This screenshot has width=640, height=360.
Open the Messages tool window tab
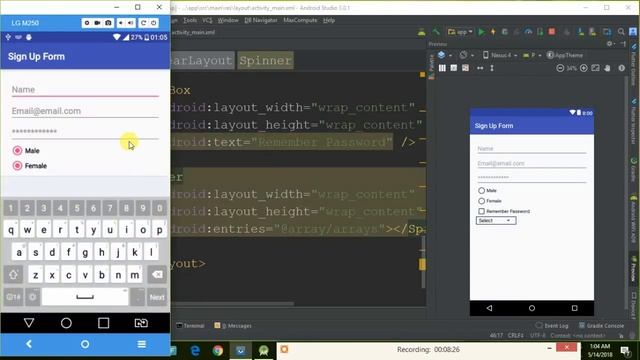(233, 326)
